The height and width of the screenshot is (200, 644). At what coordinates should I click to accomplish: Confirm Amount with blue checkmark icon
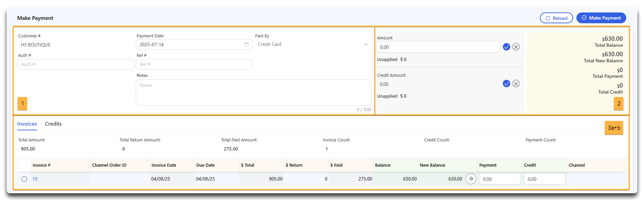[x=506, y=47]
